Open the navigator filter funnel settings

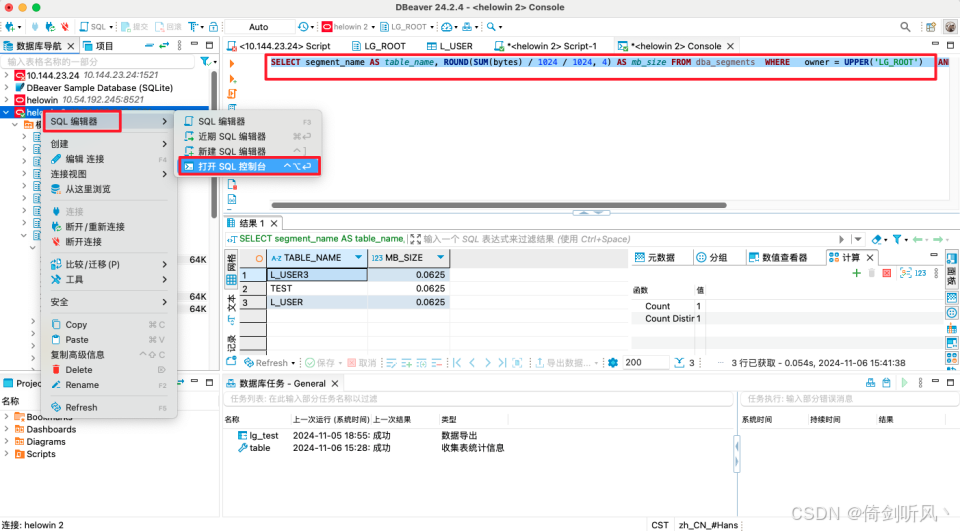pos(205,61)
